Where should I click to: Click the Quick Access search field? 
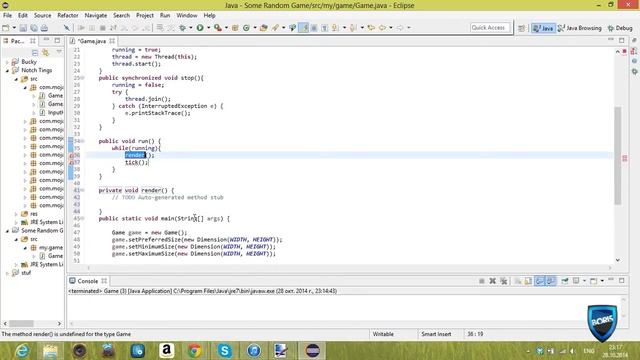pyautogui.click(x=490, y=28)
